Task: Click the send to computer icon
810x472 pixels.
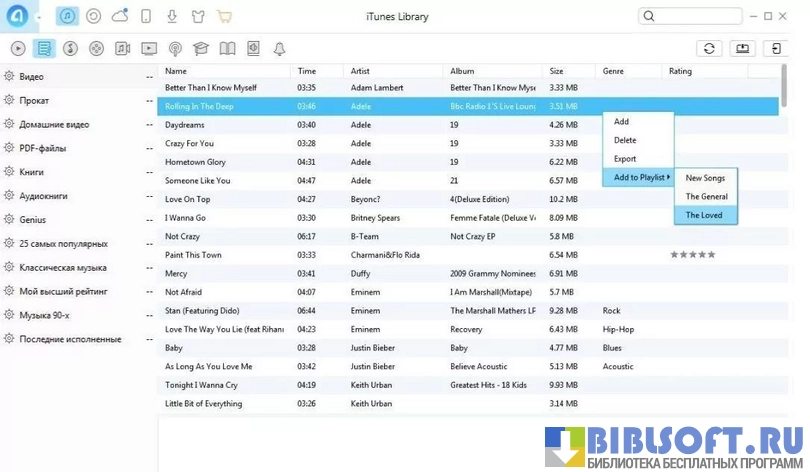Action: pyautogui.click(x=742, y=48)
